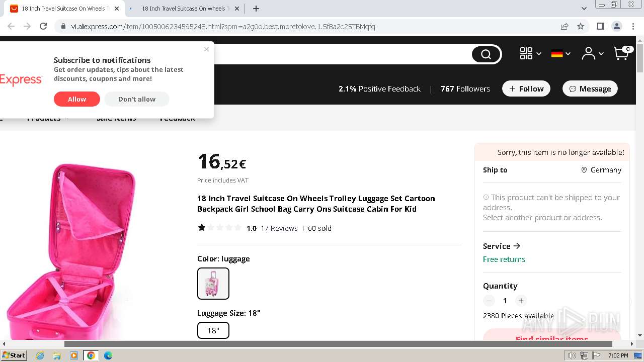Select the luggage color swatch thumbnail
The width and height of the screenshot is (644, 362).
[x=213, y=284]
